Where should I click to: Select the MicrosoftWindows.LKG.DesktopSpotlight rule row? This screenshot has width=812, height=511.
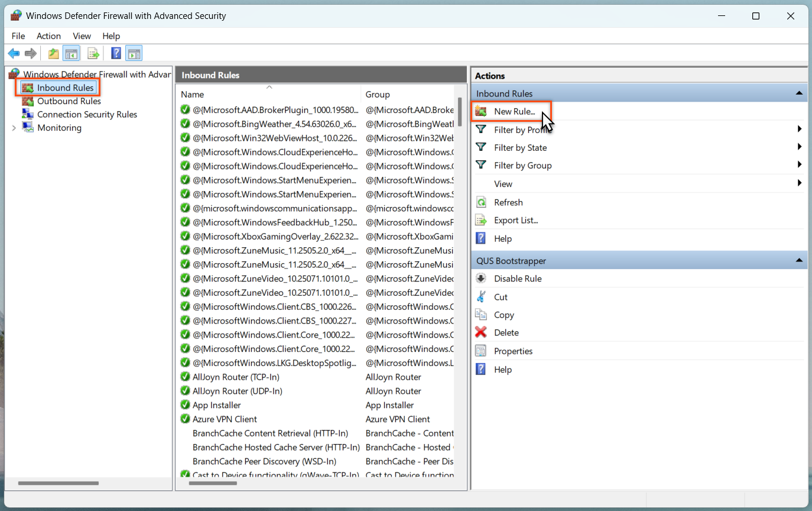click(316, 363)
